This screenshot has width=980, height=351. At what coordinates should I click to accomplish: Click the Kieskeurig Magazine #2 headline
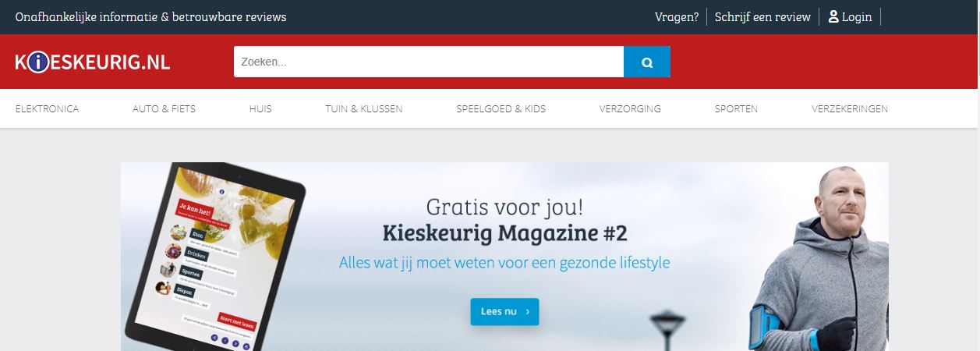[x=504, y=233]
